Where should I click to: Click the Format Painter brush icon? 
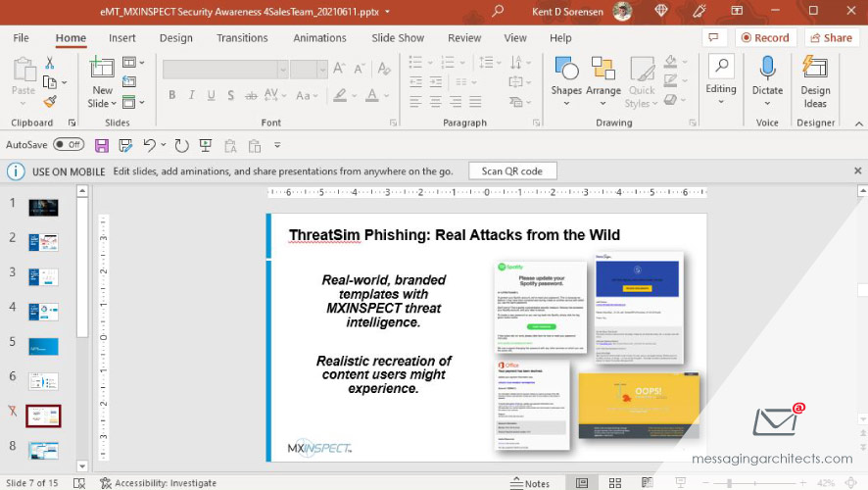(x=50, y=102)
